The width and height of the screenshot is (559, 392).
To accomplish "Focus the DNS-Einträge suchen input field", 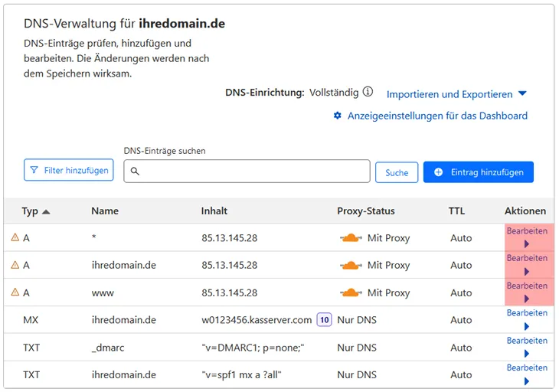I will [247, 171].
